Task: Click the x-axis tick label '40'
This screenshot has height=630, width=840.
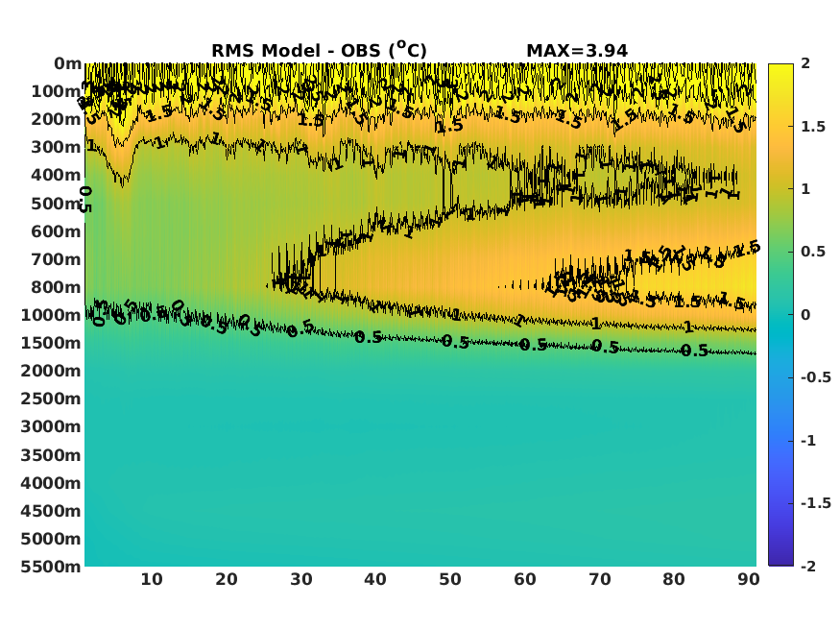Action: click(x=375, y=579)
